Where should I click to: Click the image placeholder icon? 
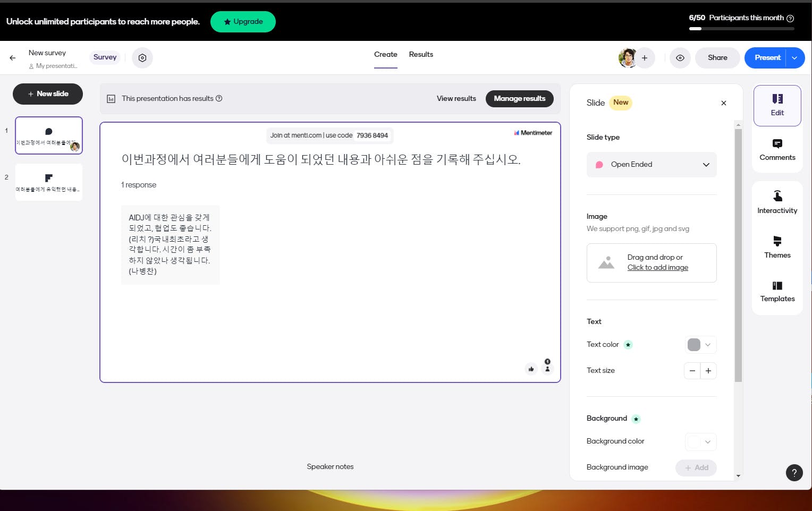(606, 262)
